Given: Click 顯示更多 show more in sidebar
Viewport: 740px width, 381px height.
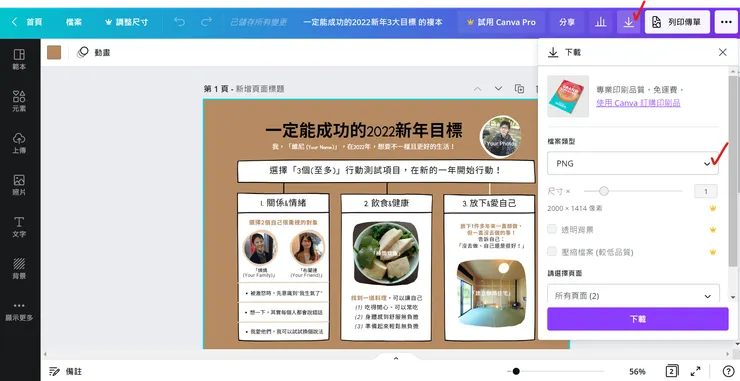Looking at the screenshot, I should click(x=19, y=311).
